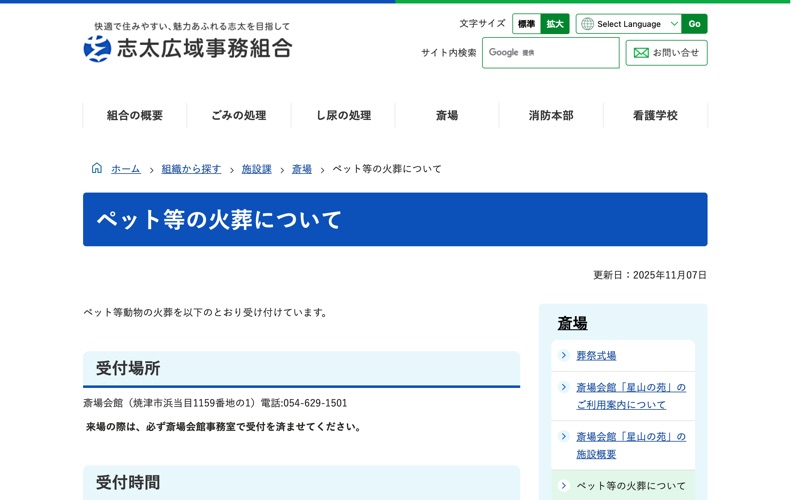Click the globe icon beside Select Language
This screenshot has width=800, height=500.
pos(588,24)
